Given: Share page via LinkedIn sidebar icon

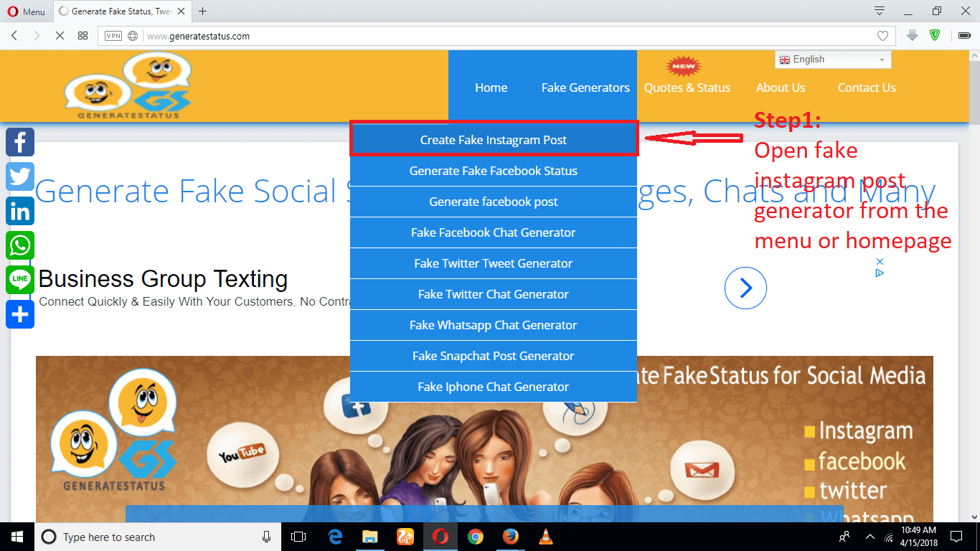Looking at the screenshot, I should (x=20, y=211).
